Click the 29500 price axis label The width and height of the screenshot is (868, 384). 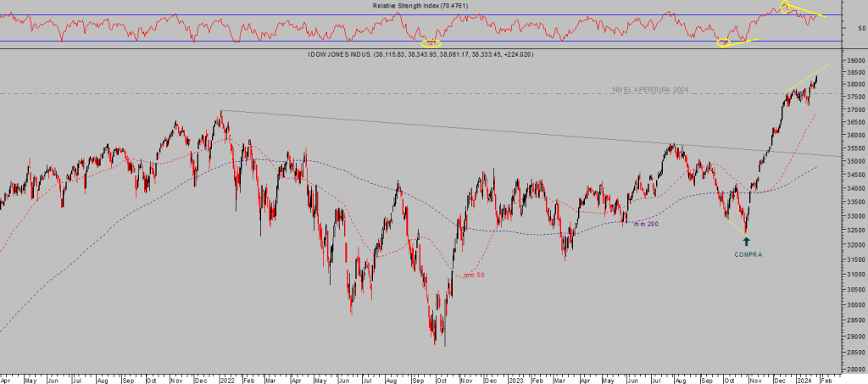pos(855,320)
